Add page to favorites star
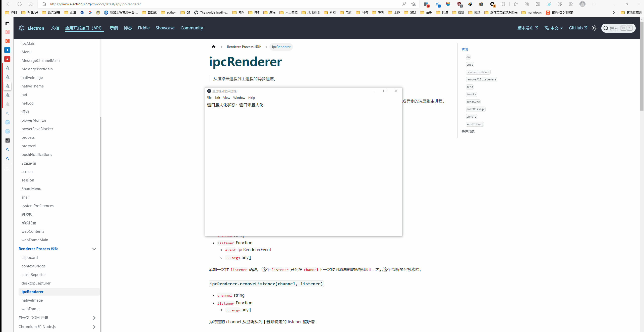Screen dimensions: 644x332 click(413, 4)
